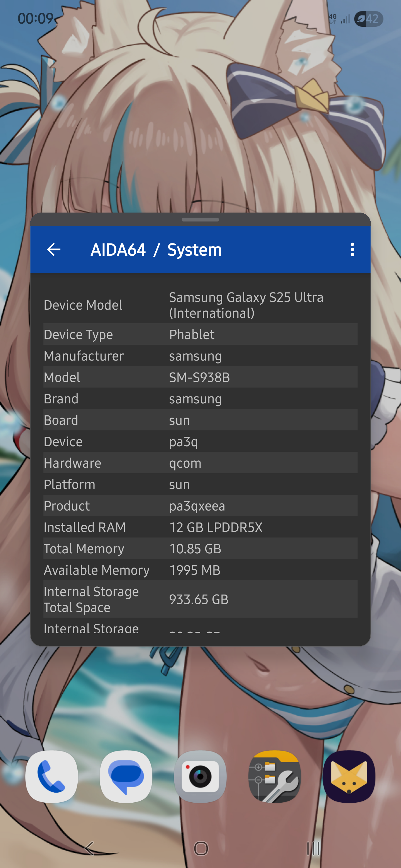Select the Platform sun row
This screenshot has width=401, height=868.
(x=200, y=484)
